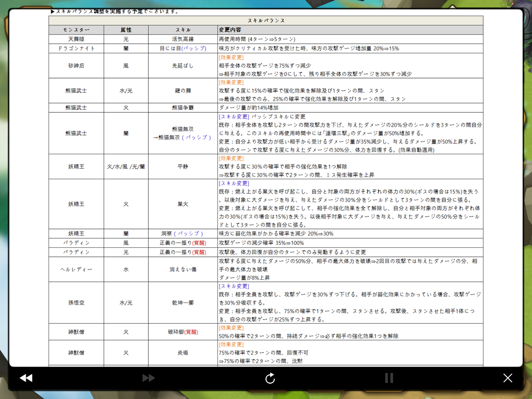
Task: Select the blue [スキル変更] label for 熊猫無双
Action: click(x=234, y=117)
